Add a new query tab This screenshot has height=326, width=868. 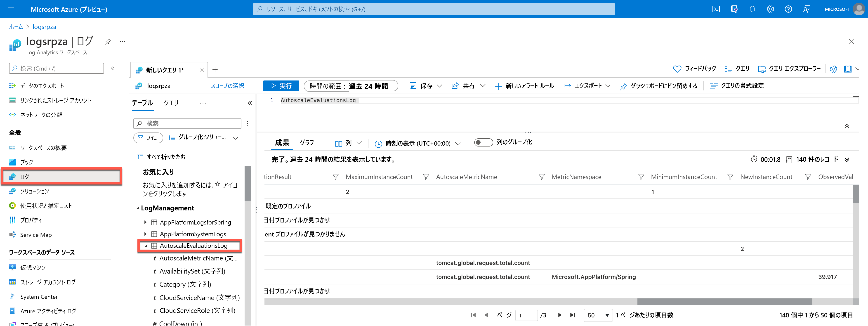tap(215, 70)
